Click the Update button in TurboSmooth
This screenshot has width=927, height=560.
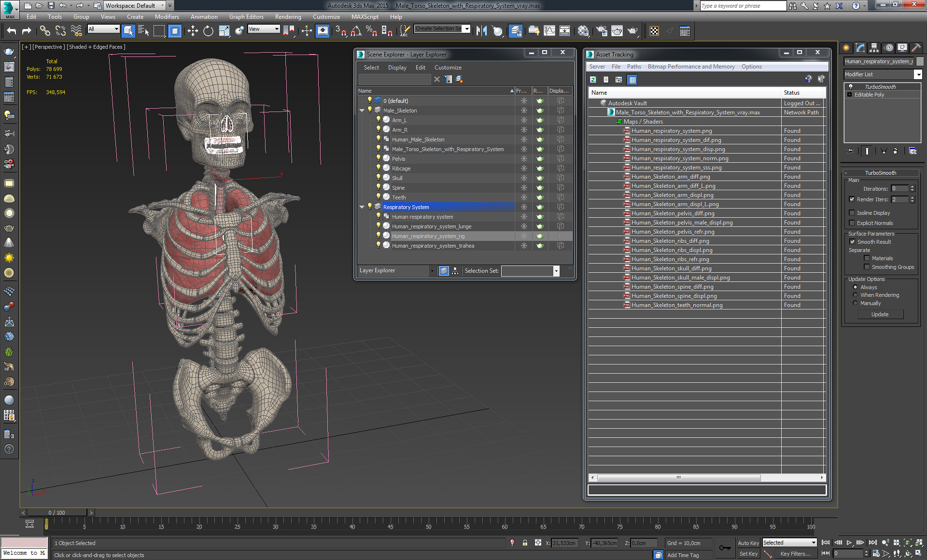(x=880, y=314)
